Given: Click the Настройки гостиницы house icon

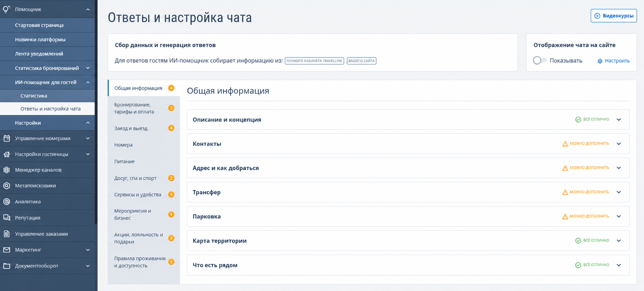Looking at the screenshot, I should 7,154.
